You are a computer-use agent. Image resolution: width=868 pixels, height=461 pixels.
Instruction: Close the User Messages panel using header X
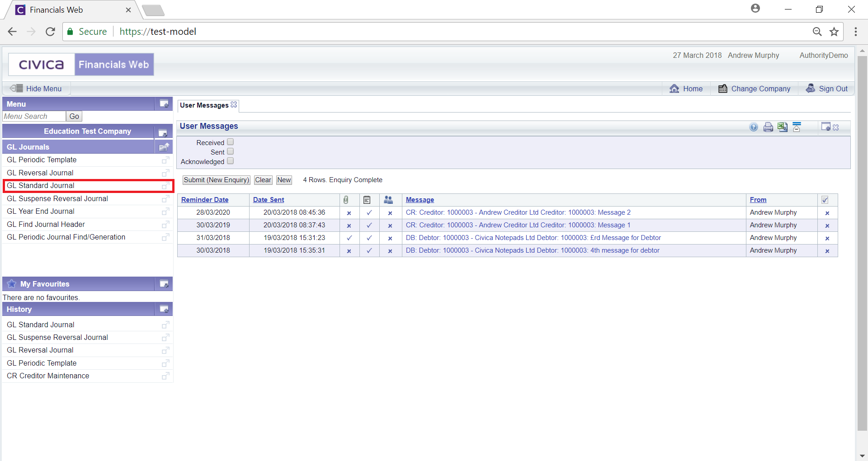836,127
